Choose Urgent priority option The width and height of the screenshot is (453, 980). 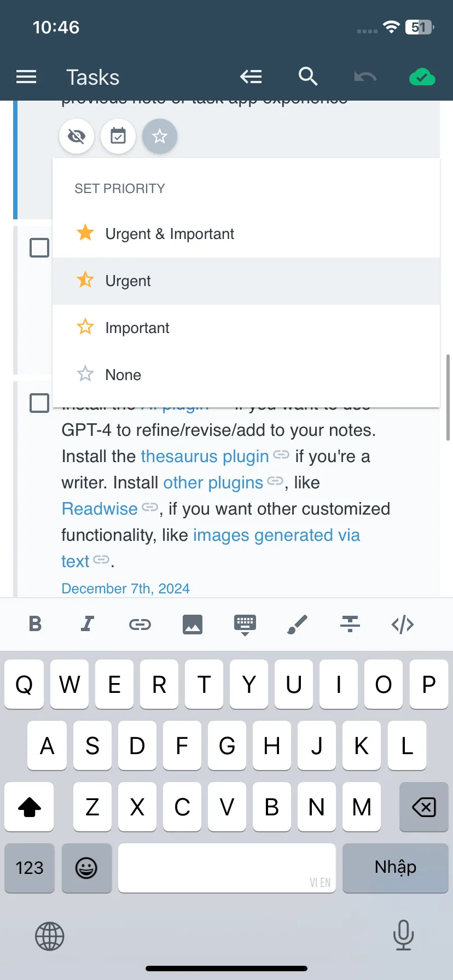pos(246,281)
